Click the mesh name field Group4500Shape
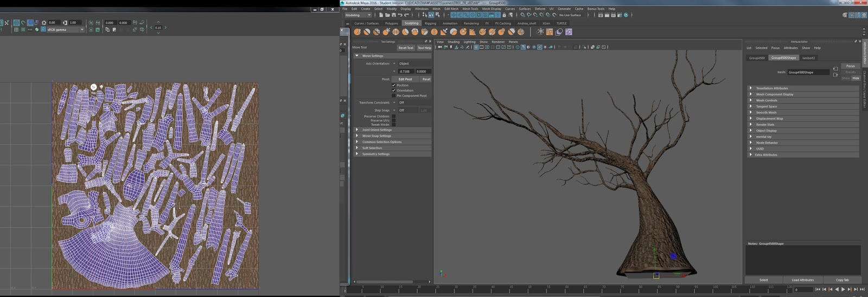 click(x=807, y=72)
